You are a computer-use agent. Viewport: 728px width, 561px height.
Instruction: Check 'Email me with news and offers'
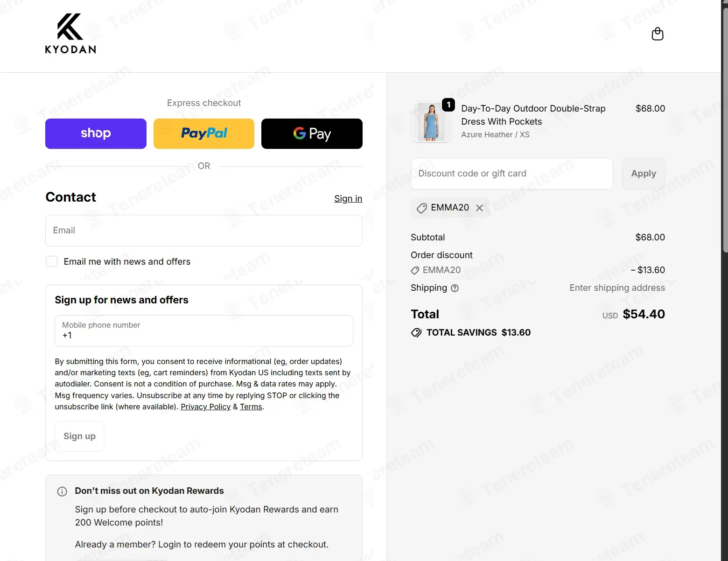(52, 261)
